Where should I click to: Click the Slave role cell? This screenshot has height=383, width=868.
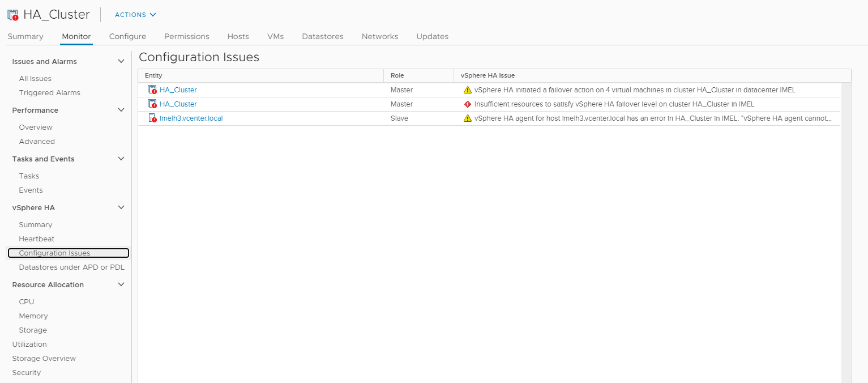(400, 118)
